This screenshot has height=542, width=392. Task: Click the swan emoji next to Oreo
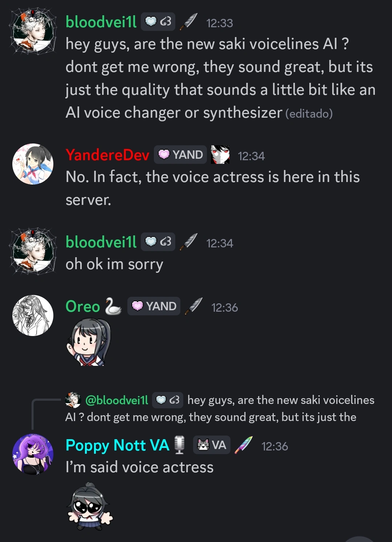(x=113, y=306)
